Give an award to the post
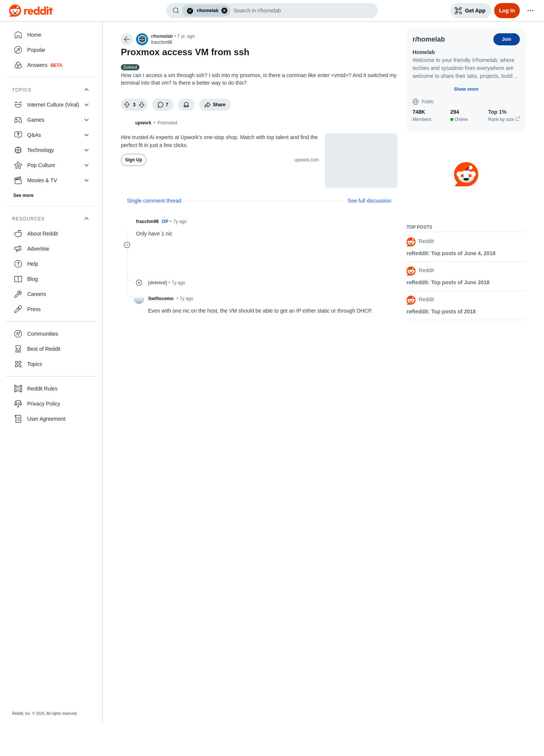Viewport: 544px width, 756px height. click(186, 105)
